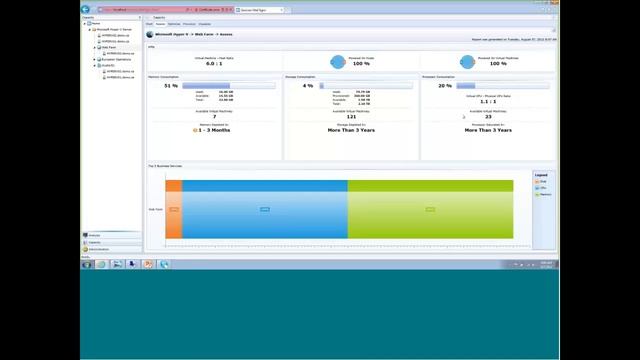Click the globe icon beside the breadcrumb
Image resolution: width=640 pixels, height=360 pixels.
150,34
